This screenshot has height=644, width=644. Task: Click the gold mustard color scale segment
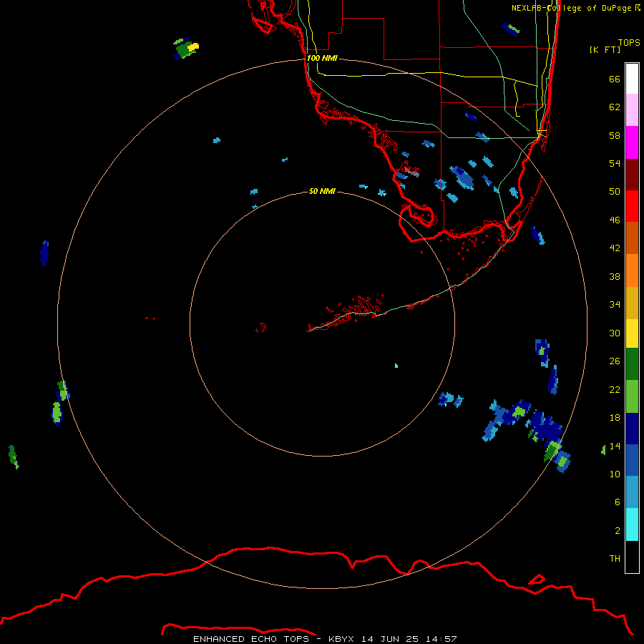(x=632, y=302)
